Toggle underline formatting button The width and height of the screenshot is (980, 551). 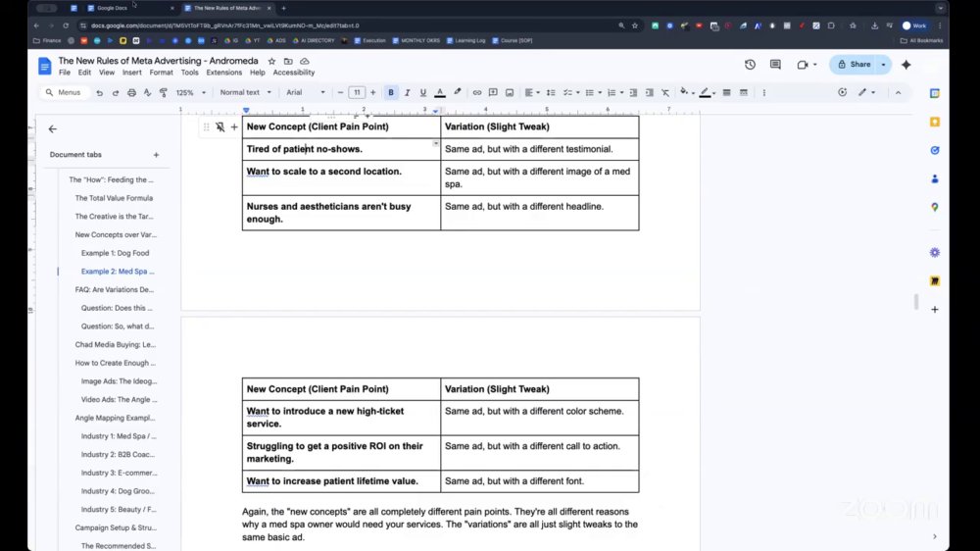tap(423, 92)
